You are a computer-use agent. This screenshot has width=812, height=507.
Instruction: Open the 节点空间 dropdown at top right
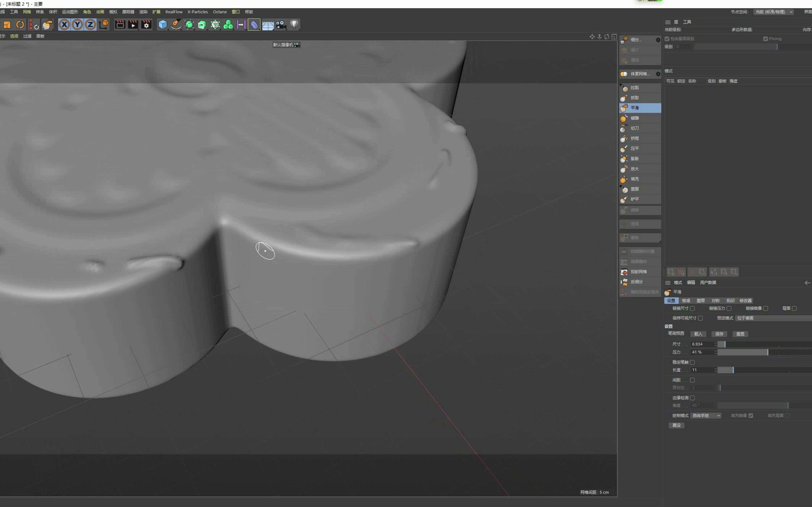(x=773, y=12)
